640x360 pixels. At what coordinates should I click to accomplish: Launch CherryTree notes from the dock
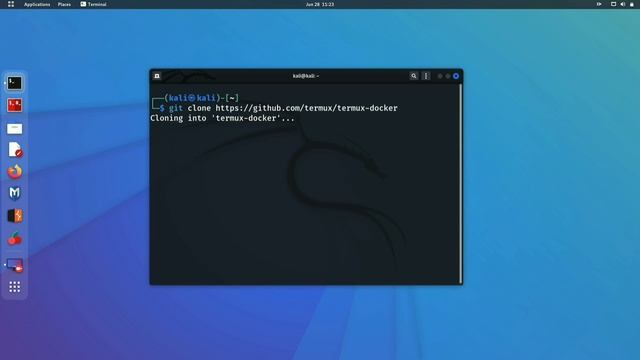pyautogui.click(x=15, y=238)
